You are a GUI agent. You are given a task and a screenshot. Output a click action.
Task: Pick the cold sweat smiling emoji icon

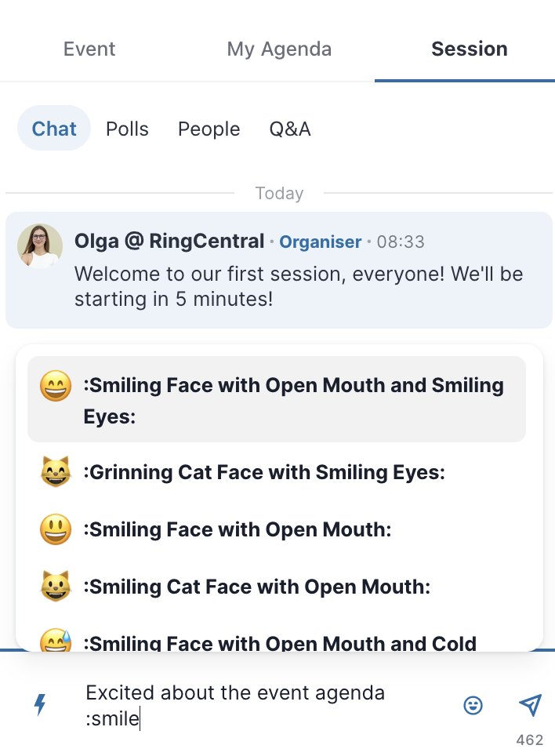coord(56,640)
